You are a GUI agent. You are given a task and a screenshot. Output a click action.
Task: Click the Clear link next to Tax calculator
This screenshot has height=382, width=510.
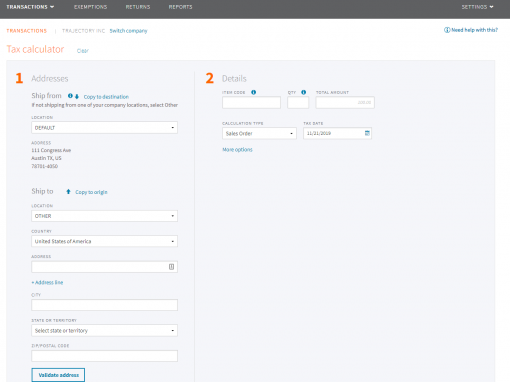(x=83, y=51)
